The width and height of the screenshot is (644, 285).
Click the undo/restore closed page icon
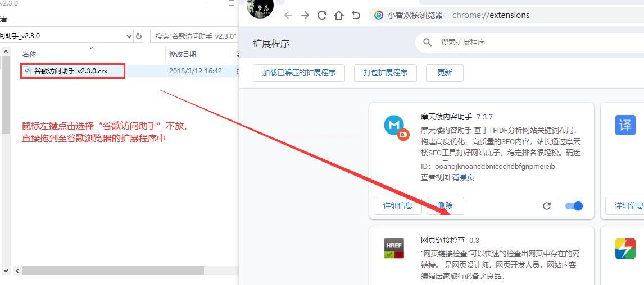coord(356,15)
